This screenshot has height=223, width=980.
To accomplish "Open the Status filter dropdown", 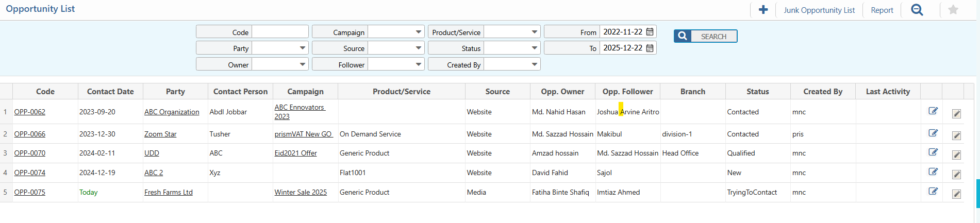I will [x=534, y=48].
